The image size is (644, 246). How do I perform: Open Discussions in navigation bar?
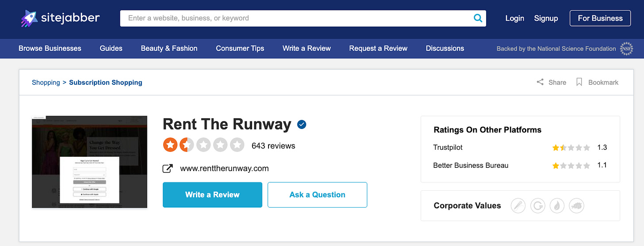445,49
